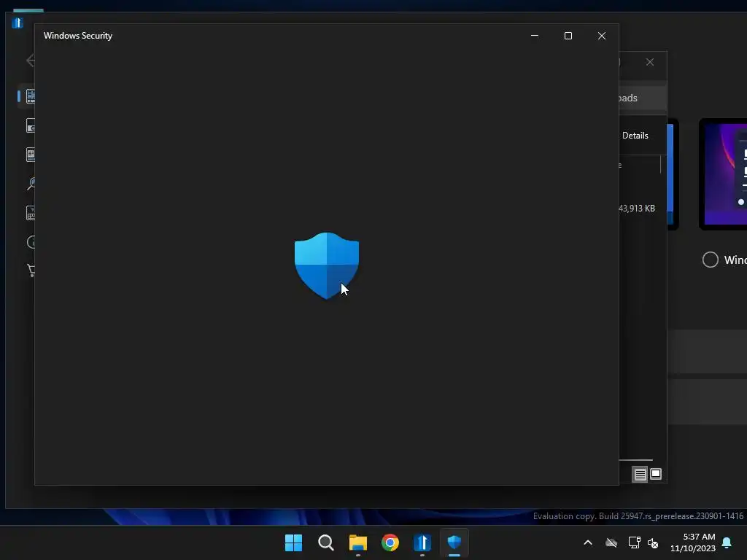
Task: Click Details in the File Explorer toolbar
Action: 635,136
